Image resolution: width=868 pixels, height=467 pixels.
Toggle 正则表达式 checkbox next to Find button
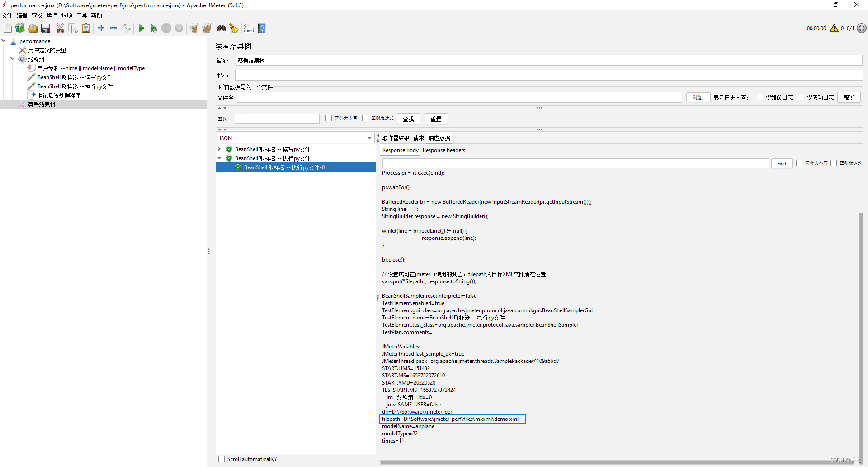834,163
